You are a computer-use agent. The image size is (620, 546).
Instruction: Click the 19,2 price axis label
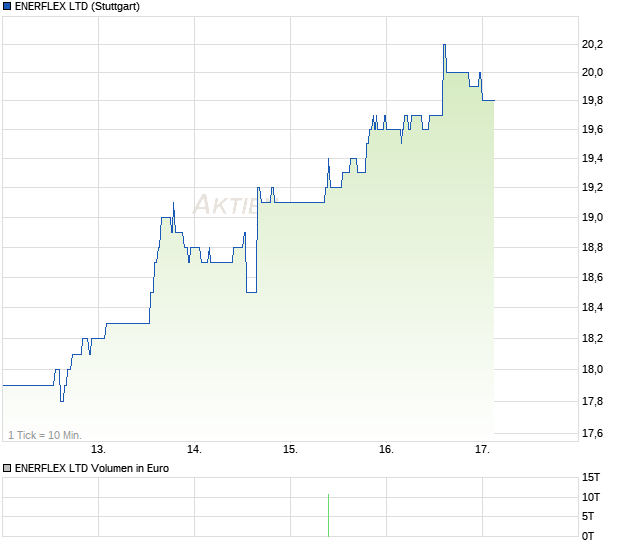(592, 187)
